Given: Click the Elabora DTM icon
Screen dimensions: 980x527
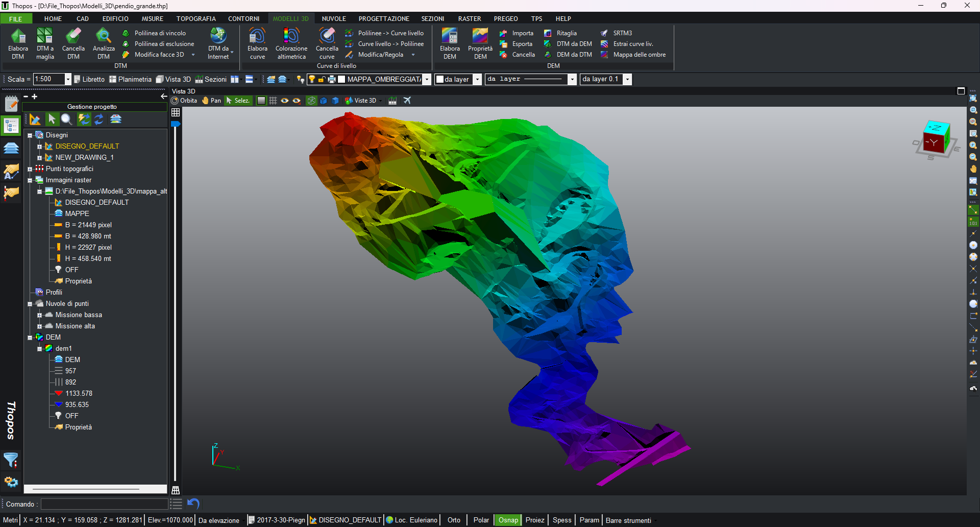Looking at the screenshot, I should click(x=18, y=43).
